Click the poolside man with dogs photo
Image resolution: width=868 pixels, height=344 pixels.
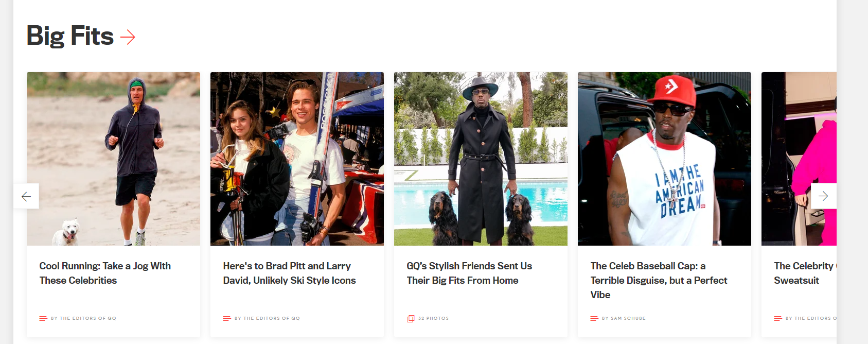[481, 159]
